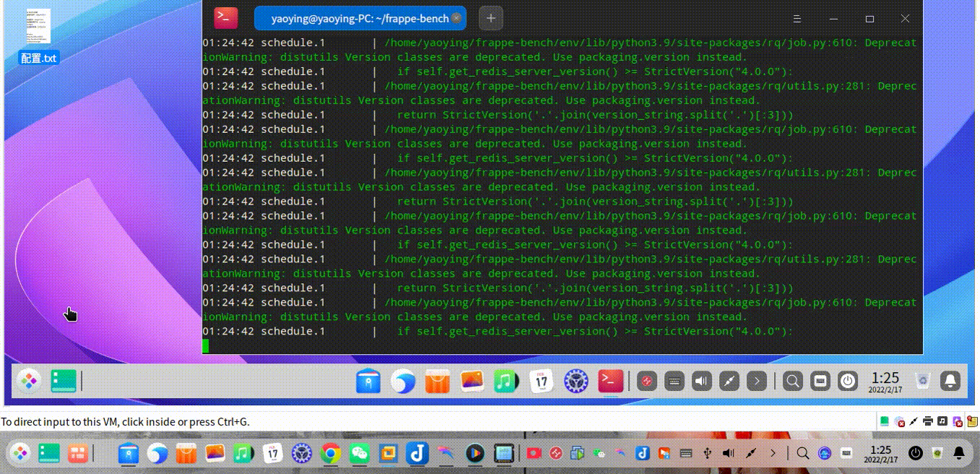980x474 pixels.
Task: Click the VM CD drive status icon
Action: [900, 421]
